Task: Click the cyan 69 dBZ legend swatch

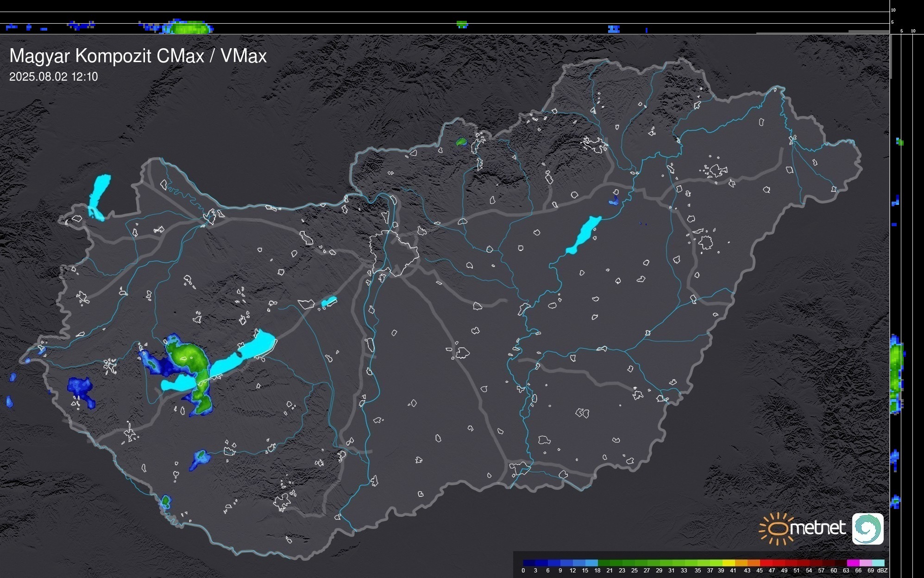Action: [878, 563]
